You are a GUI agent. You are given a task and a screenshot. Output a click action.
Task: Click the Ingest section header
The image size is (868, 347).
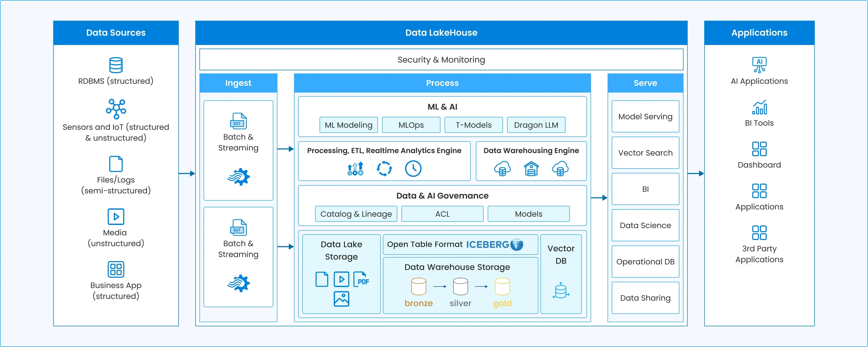[238, 83]
